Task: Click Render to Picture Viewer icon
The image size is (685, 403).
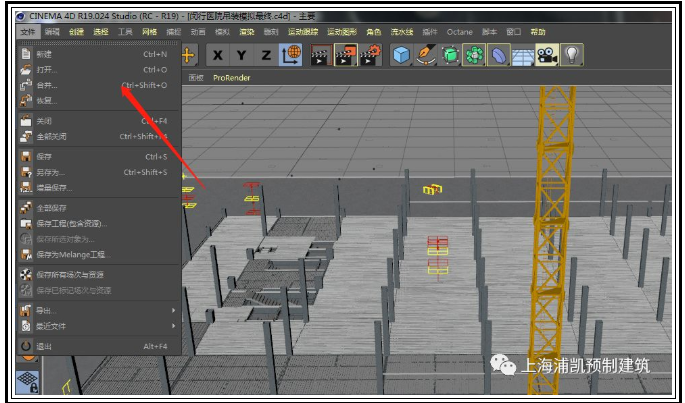Action: point(345,55)
